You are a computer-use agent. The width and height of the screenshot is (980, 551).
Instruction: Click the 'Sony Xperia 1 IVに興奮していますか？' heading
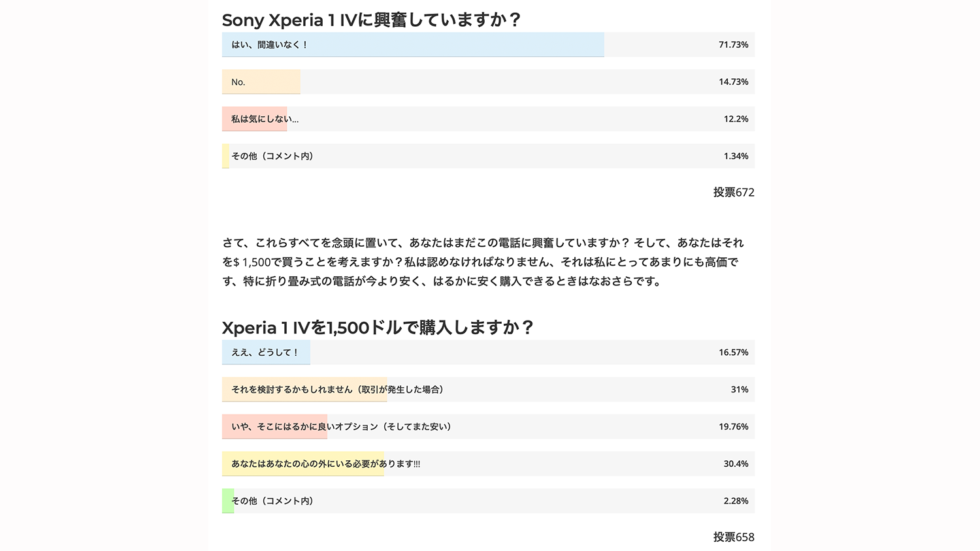click(371, 20)
